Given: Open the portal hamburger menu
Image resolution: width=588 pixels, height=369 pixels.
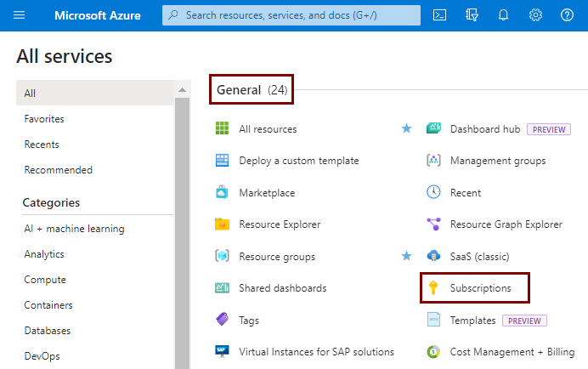Looking at the screenshot, I should coord(20,15).
